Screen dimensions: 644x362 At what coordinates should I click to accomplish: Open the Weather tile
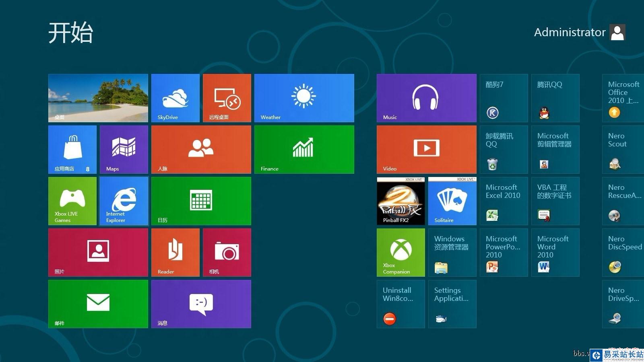[x=304, y=98]
